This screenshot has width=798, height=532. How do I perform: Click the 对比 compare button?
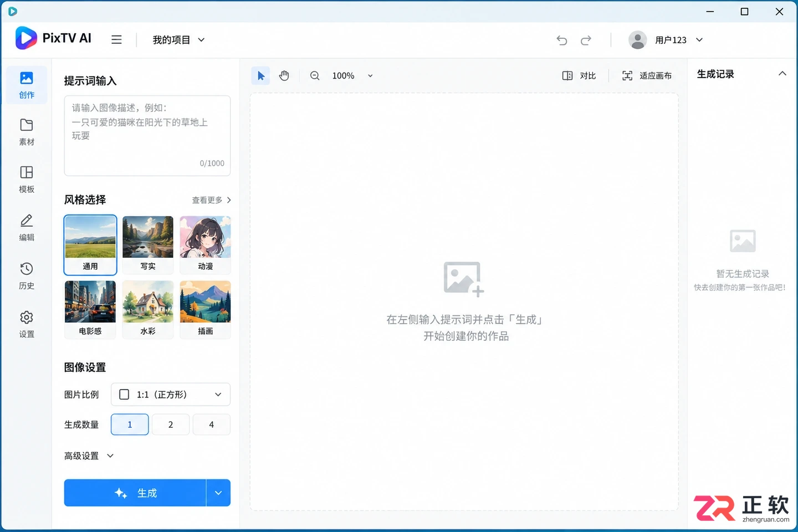[x=579, y=75]
